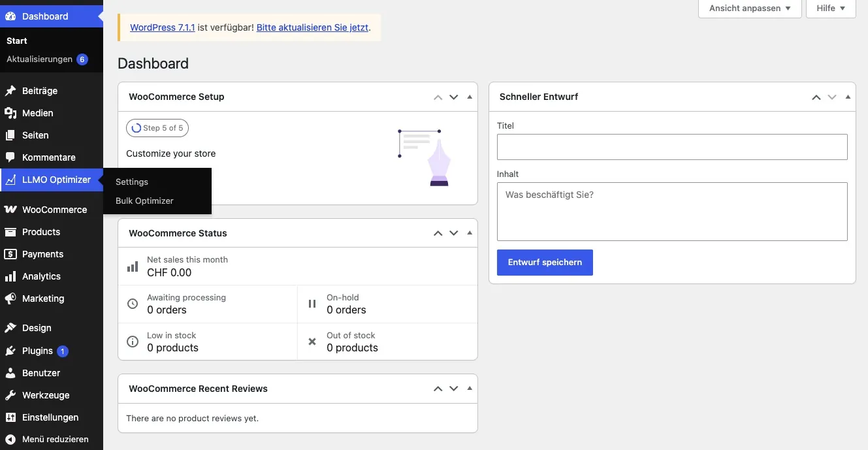Click the Low in stock info icon
This screenshot has height=450, width=868.
coord(133,342)
